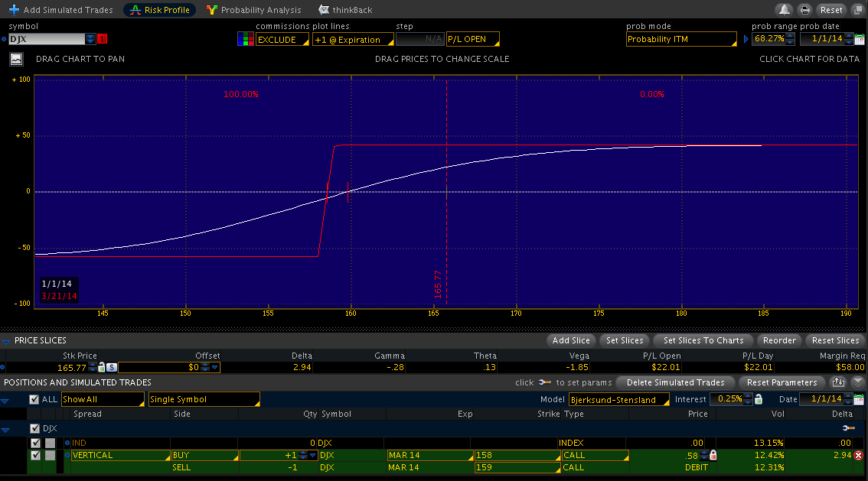Open the P/L OPEN dropdown
The width and height of the screenshot is (868, 481).
(473, 39)
